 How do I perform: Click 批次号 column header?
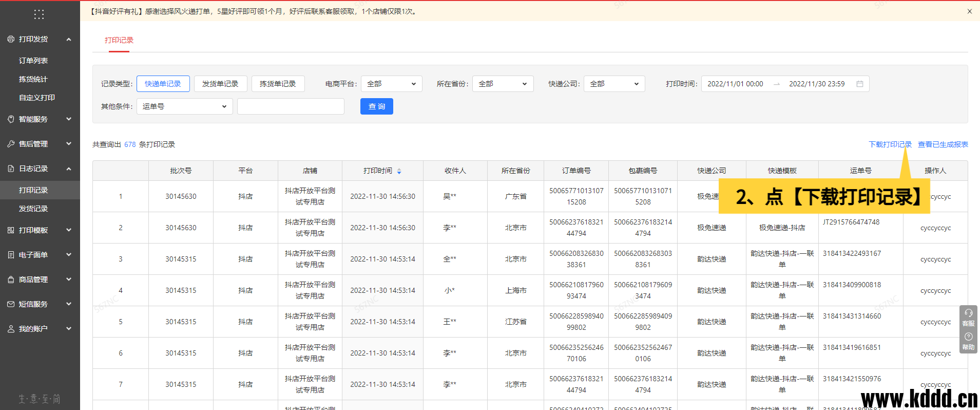tap(181, 171)
